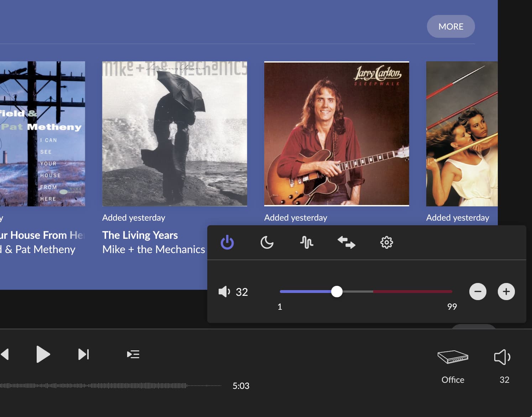Click the volume slider handle

click(x=337, y=292)
